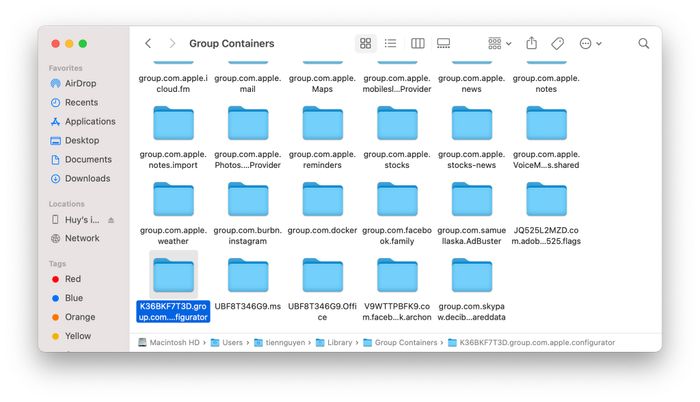The height and width of the screenshot is (402, 700).
Task: Click the back navigation arrow
Action: coord(148,44)
